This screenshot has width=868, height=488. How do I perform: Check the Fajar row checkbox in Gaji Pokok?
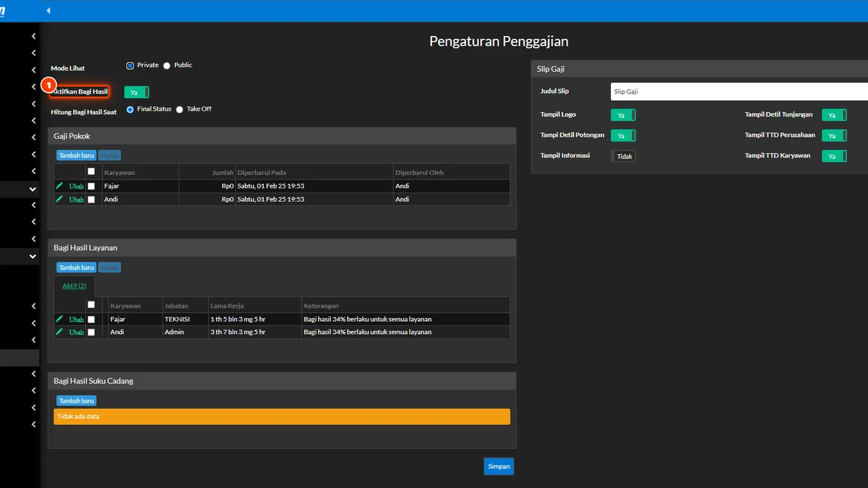(x=92, y=186)
